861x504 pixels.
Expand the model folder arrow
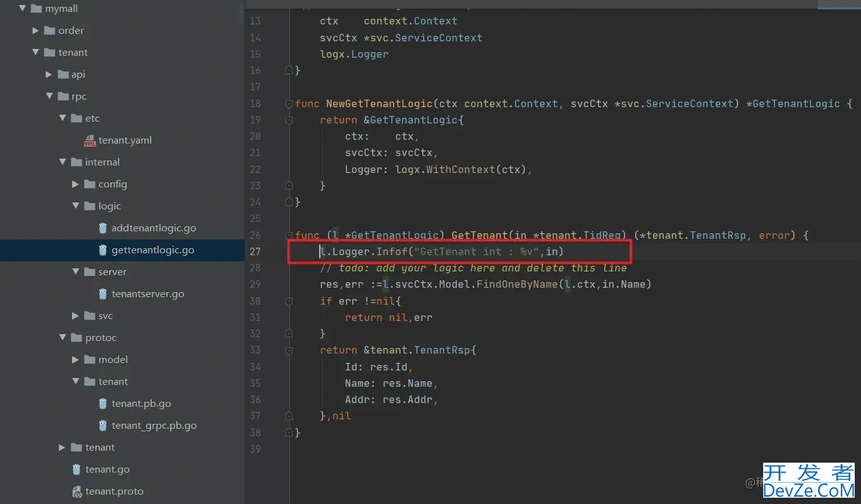(x=75, y=360)
